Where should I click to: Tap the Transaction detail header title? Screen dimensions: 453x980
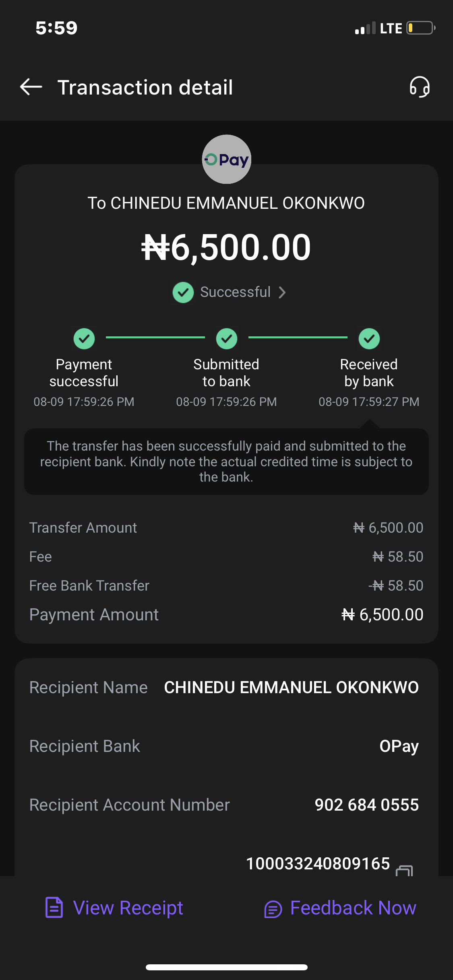pyautogui.click(x=145, y=87)
